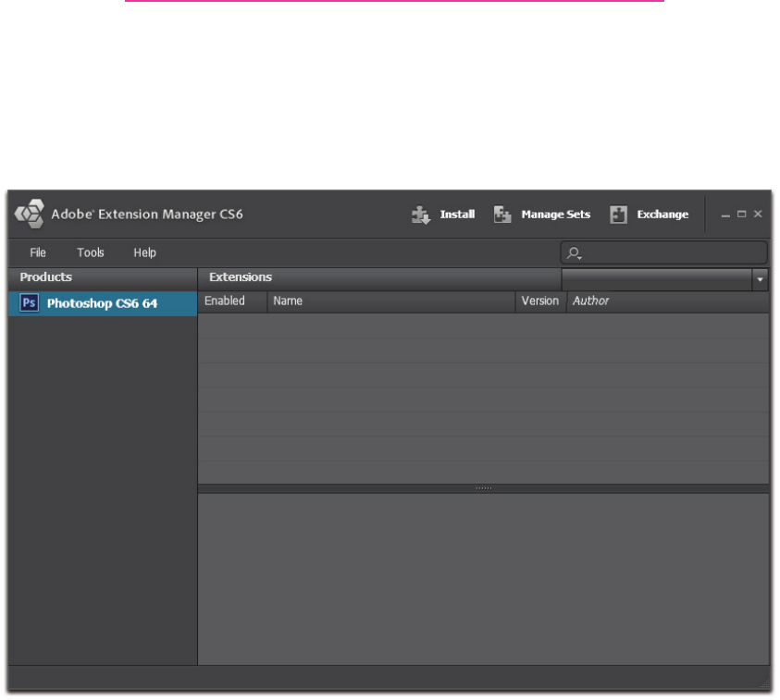Click the Exchange icon

pos(618,215)
